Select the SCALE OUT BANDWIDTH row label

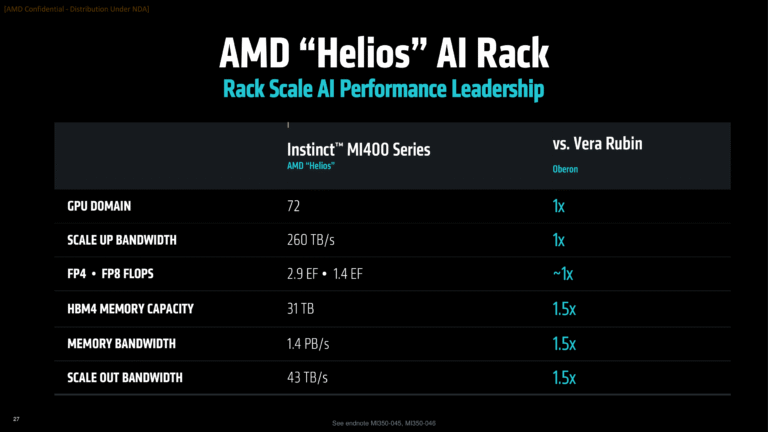point(126,377)
